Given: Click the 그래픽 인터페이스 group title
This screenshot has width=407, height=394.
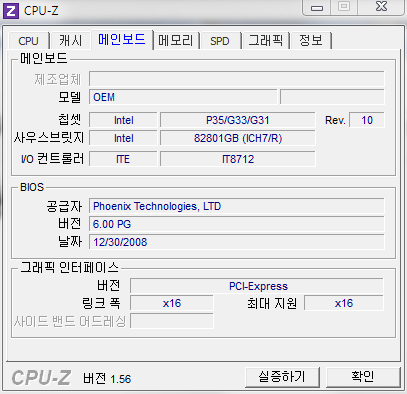Looking at the screenshot, I should point(69,267).
